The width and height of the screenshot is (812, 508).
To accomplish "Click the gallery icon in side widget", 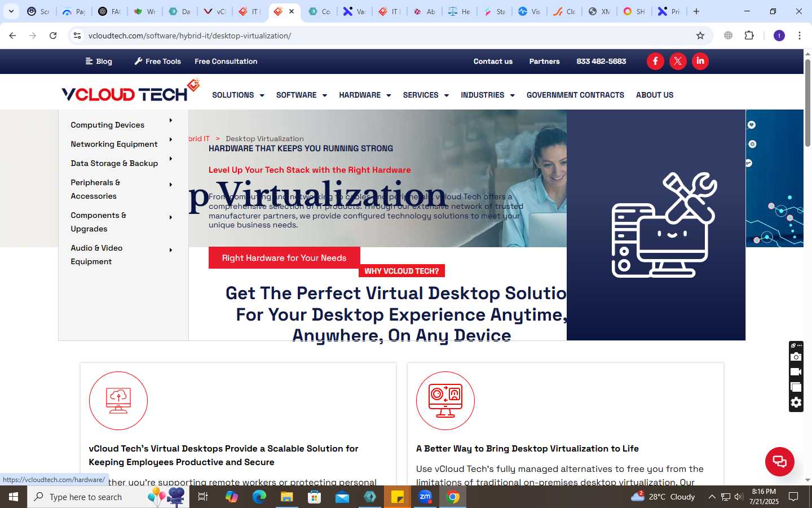I will point(796,387).
